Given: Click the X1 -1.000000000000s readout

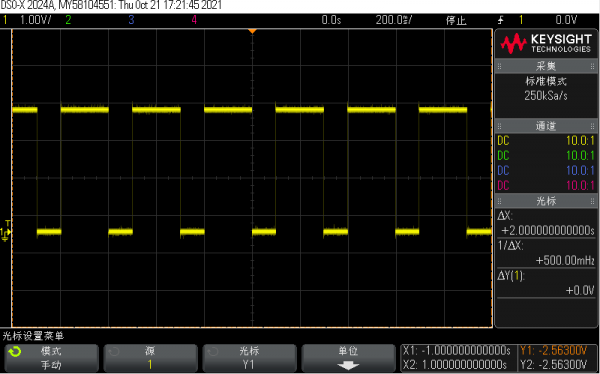Looking at the screenshot, I should 457,351.
